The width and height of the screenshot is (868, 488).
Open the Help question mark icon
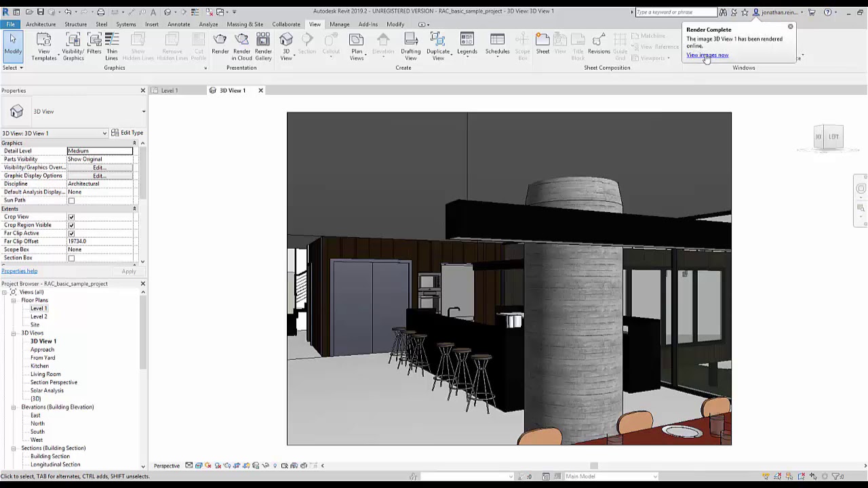point(827,12)
